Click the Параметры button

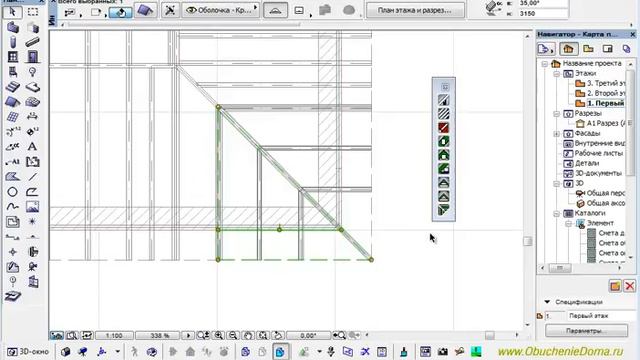click(587, 331)
